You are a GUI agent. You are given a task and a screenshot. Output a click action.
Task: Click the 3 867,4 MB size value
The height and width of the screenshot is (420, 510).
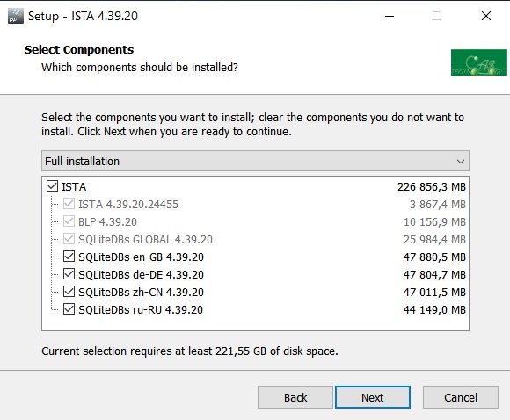pos(438,205)
